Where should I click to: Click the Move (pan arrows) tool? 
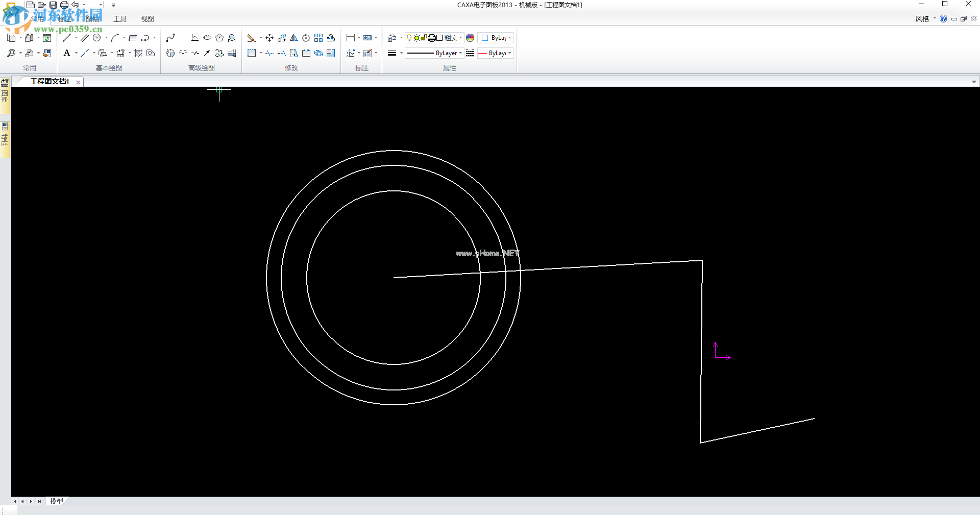tap(269, 38)
